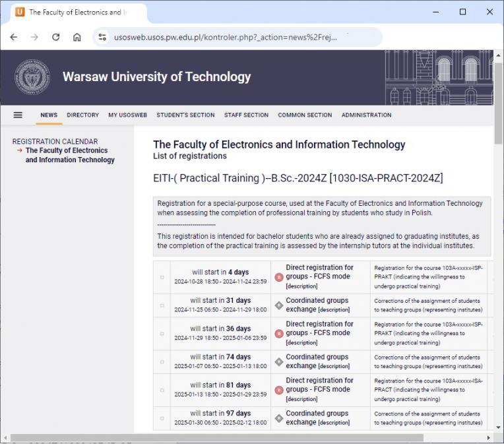Click red FCFS icon in 4 days row
Viewport: 504px width, 444px height.
tap(279, 277)
